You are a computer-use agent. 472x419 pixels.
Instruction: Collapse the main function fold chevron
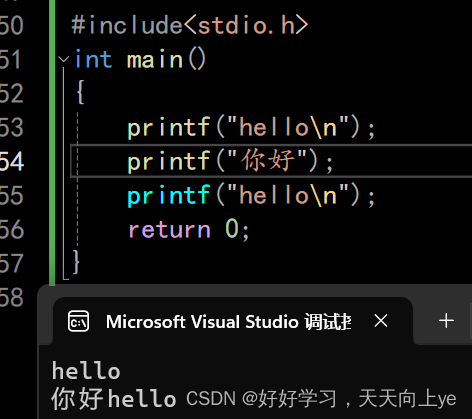63,60
